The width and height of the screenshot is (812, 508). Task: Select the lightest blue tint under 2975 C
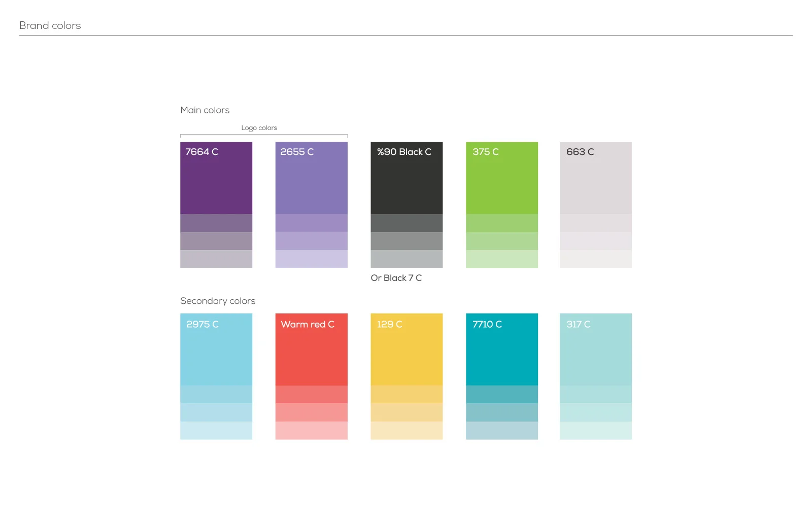[216, 430]
